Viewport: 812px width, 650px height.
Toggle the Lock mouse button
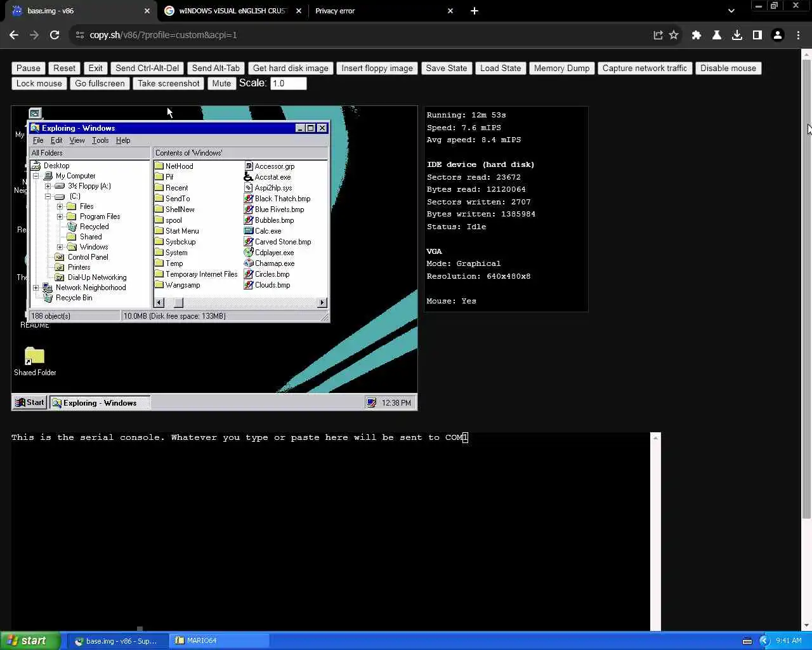[39, 83]
